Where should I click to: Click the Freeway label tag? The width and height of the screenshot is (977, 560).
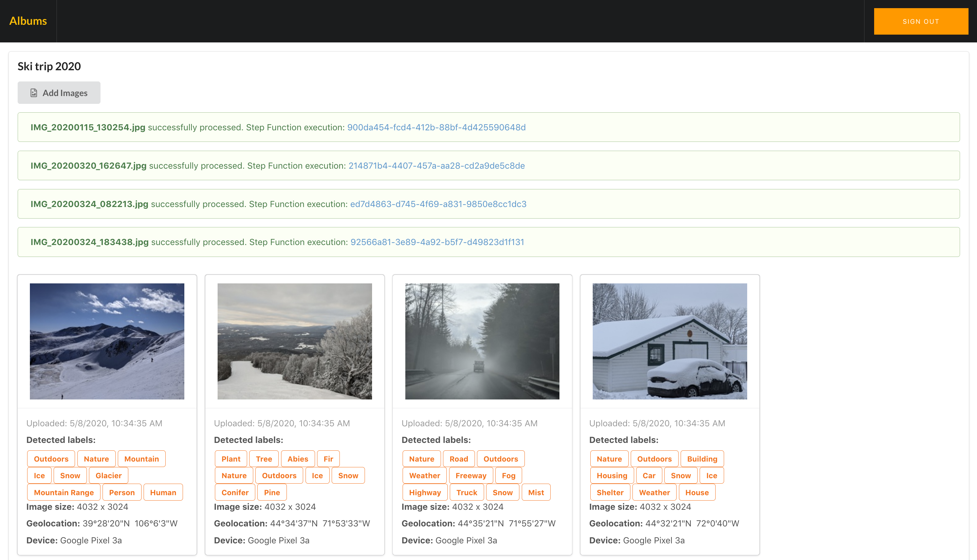(x=471, y=475)
